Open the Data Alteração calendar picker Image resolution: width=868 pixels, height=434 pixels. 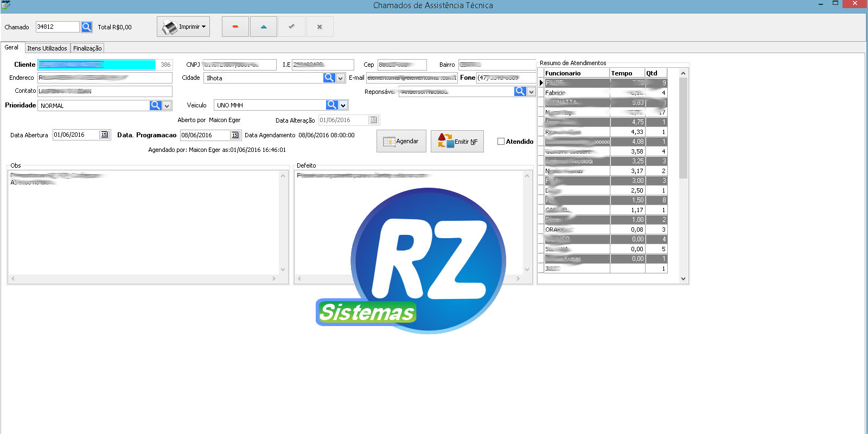pos(373,120)
